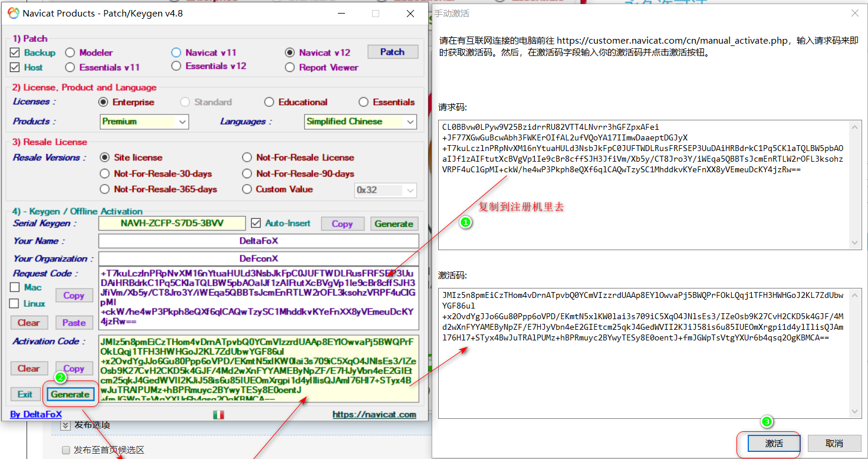
Task: Choose the Essentials license radio
Action: tap(363, 102)
